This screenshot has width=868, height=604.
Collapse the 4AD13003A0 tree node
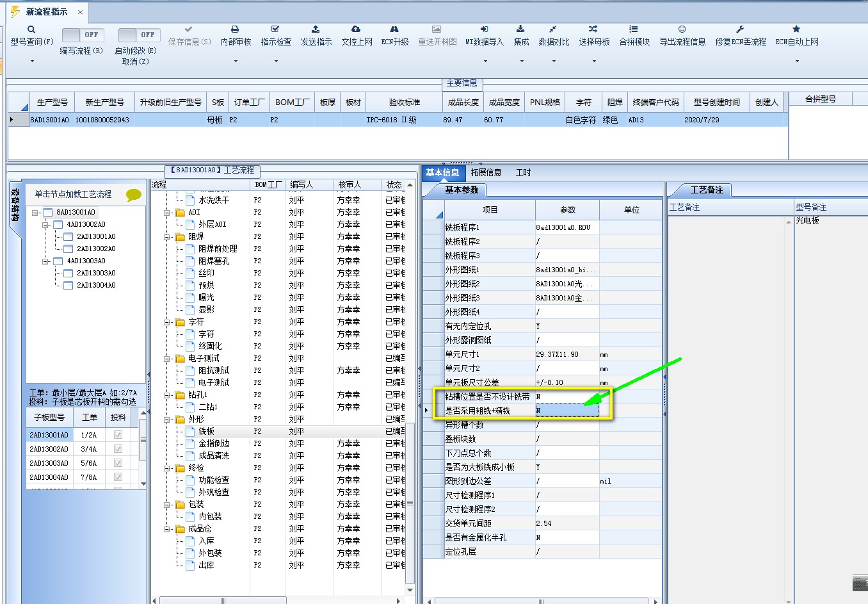tap(46, 261)
